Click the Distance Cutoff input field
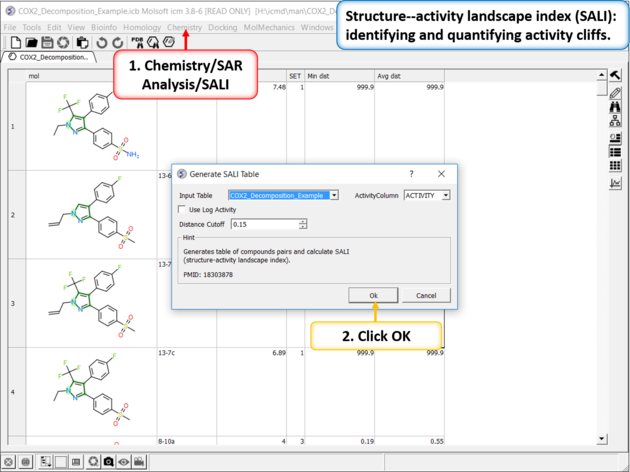 tap(263, 224)
